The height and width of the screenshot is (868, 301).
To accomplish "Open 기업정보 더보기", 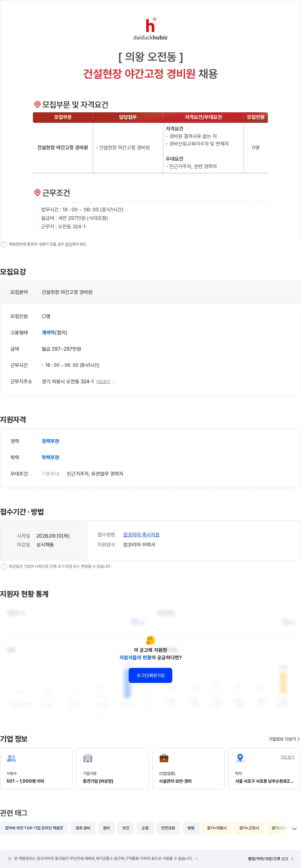I will tap(284, 739).
